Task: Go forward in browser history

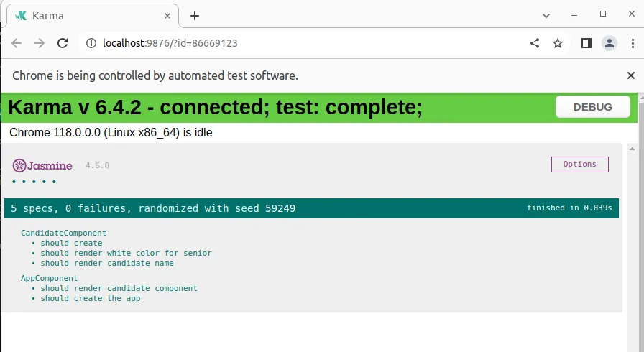Action: (40, 43)
